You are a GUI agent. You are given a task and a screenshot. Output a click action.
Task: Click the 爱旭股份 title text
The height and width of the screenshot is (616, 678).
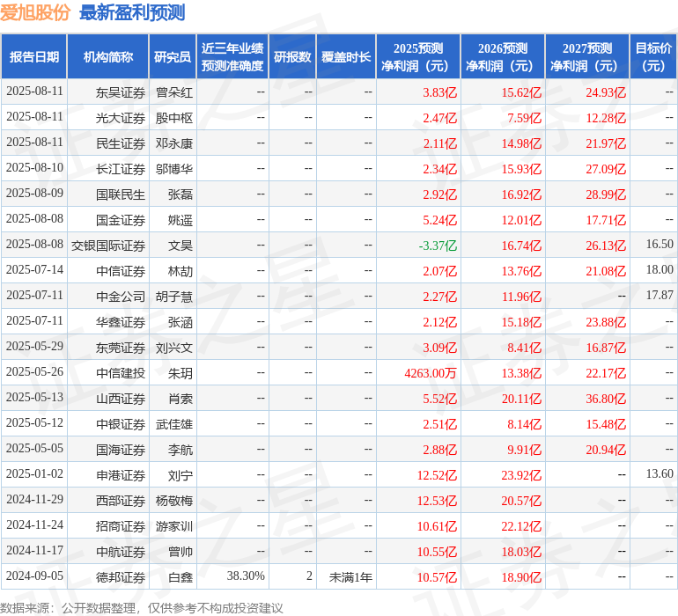click(x=35, y=12)
